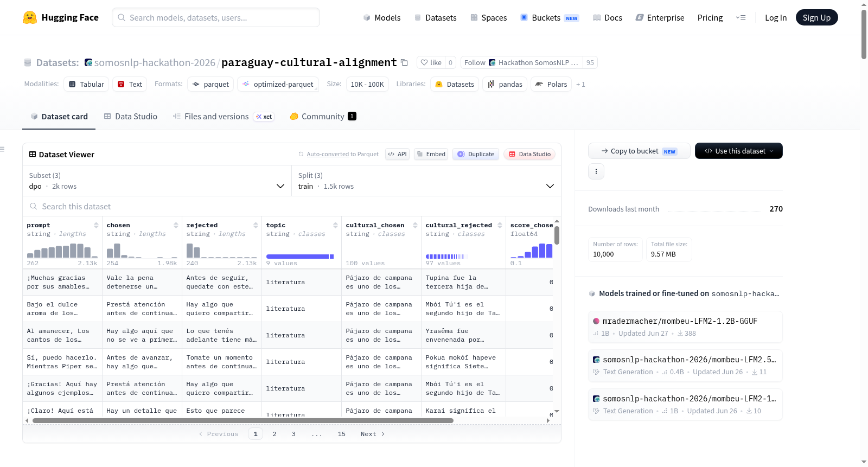Go to page 3 of the viewer

pos(293,434)
